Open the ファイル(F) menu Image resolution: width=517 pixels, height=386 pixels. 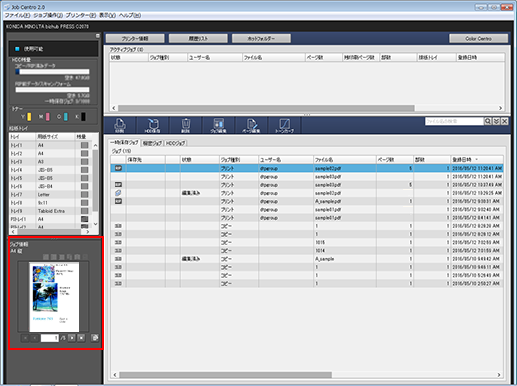[x=17, y=15]
